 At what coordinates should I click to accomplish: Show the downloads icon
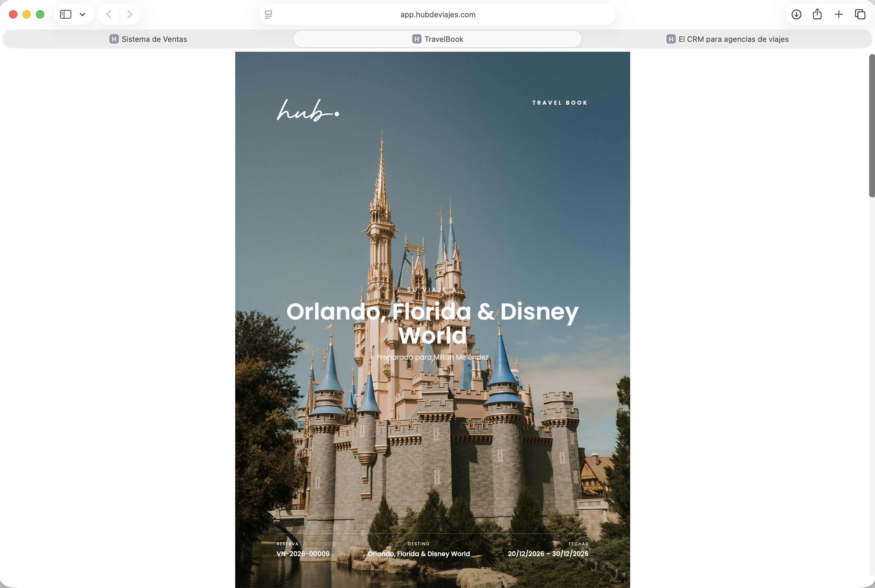[796, 14]
